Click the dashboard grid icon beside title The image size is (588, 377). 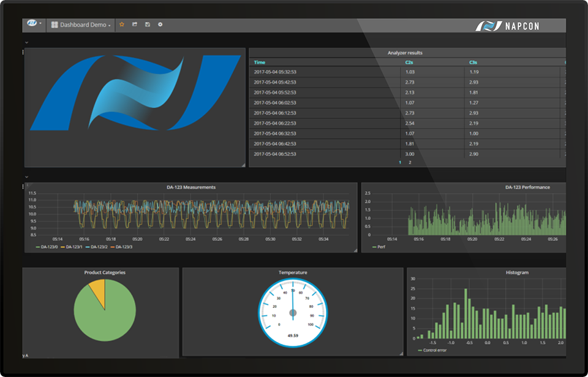pos(55,25)
